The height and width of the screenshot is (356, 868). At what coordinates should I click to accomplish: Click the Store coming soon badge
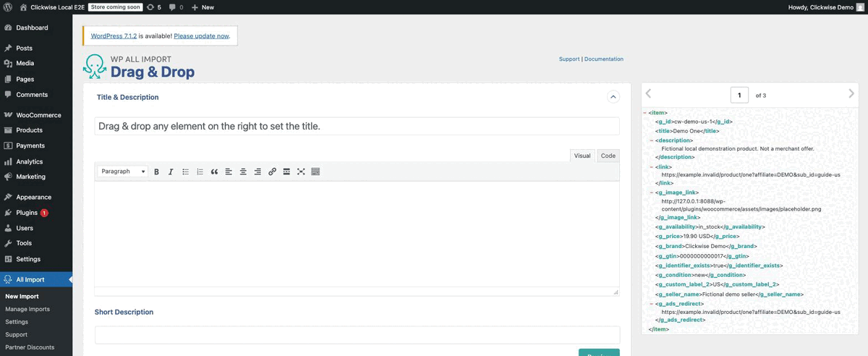[115, 7]
